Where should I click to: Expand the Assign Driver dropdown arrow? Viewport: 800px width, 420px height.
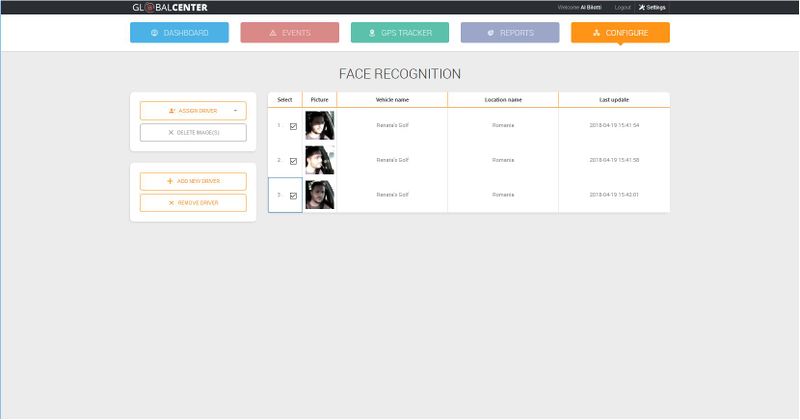pyautogui.click(x=235, y=111)
